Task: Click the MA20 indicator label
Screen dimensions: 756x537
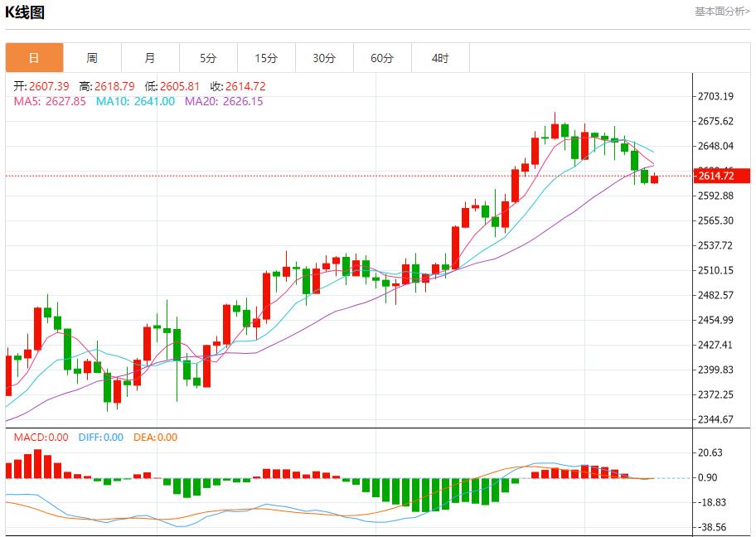Action: click(x=224, y=101)
